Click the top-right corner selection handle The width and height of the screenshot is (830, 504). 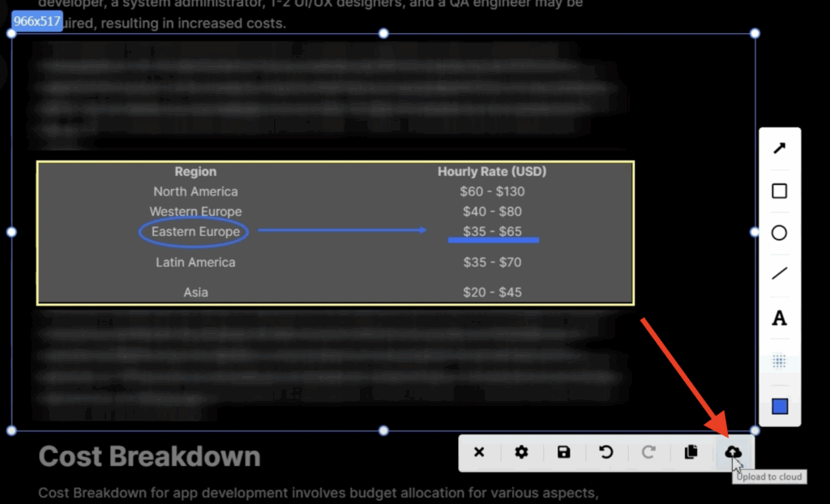coord(755,34)
